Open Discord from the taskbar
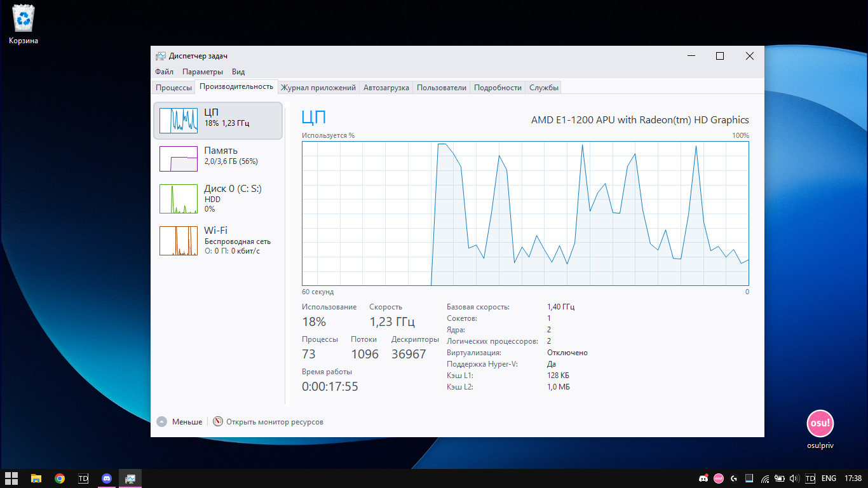 [107, 478]
